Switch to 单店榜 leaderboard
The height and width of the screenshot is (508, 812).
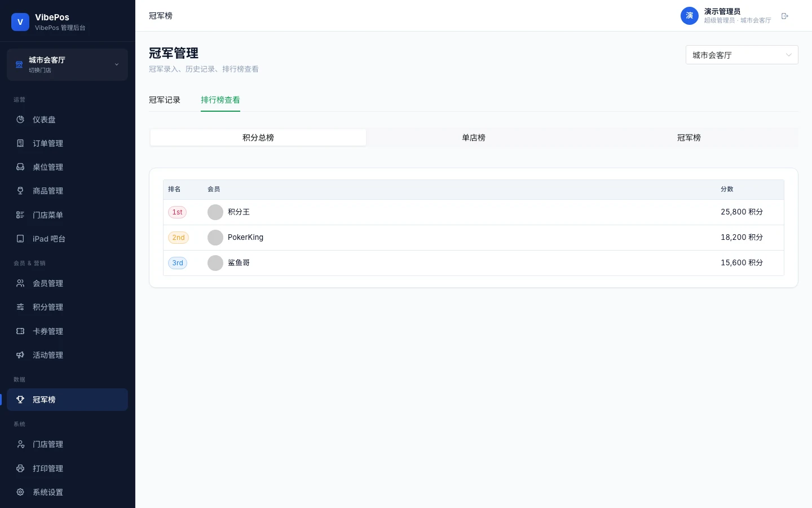[474, 138]
